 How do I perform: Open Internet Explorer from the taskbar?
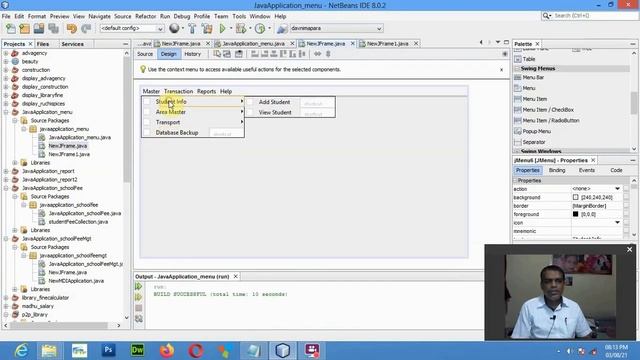tap(21, 351)
